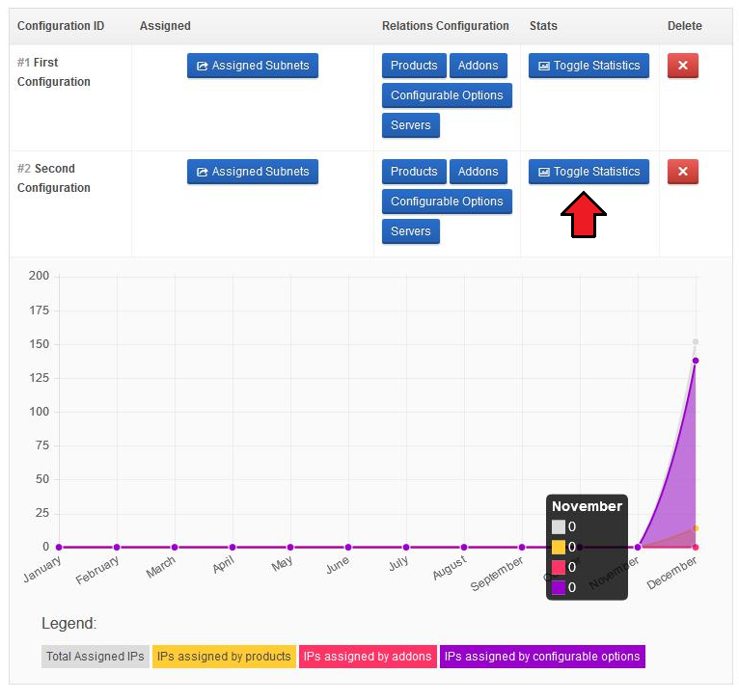Select '#1 First Configuration' name text
The width and height of the screenshot is (739, 700).
click(x=54, y=72)
